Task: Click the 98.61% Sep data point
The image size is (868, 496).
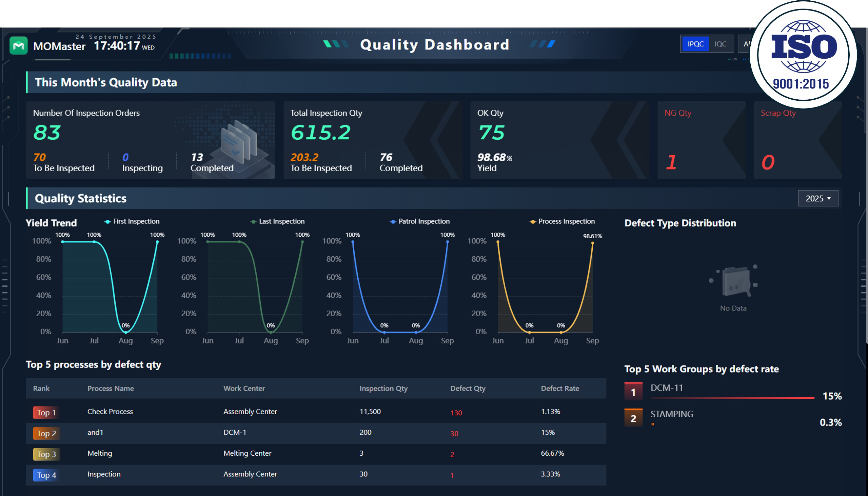Action: click(592, 243)
